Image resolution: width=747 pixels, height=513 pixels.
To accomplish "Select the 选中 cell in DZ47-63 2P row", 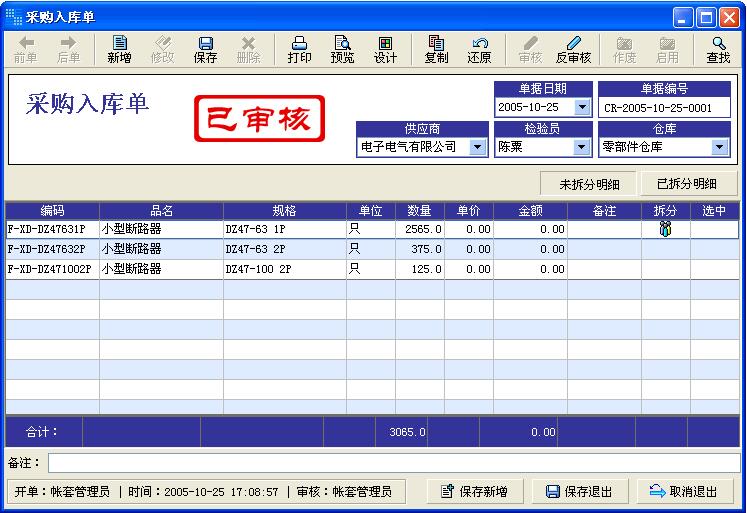I will coord(714,249).
